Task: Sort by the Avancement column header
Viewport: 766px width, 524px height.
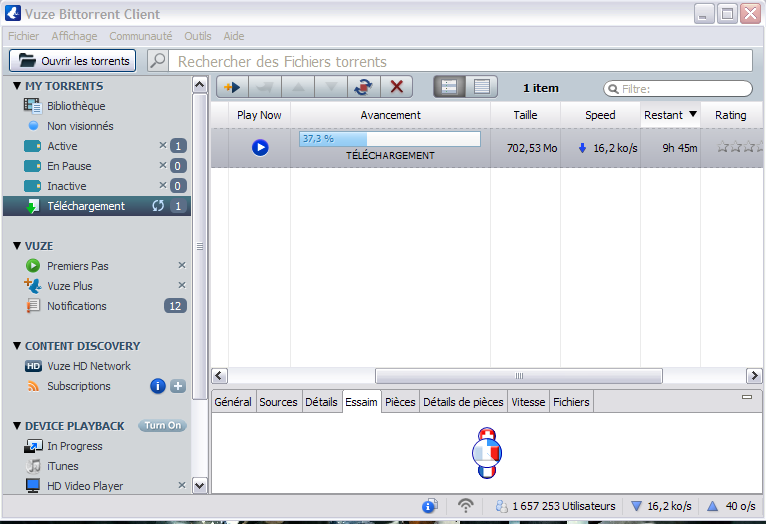Action: pyautogui.click(x=390, y=115)
